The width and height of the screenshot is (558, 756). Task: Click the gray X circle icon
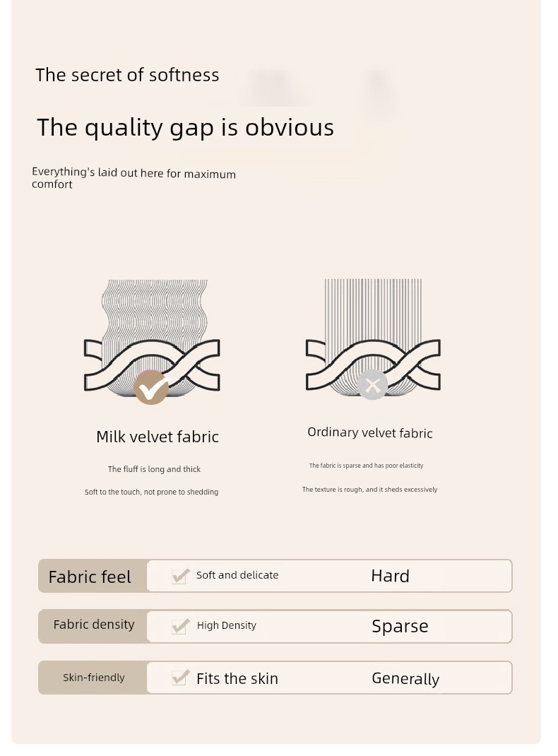pos(372,385)
